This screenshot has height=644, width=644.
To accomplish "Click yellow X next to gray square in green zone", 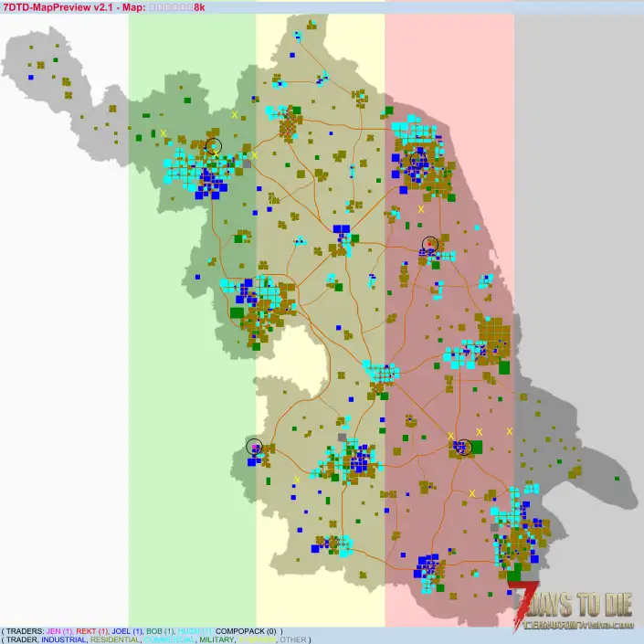I will click(255, 155).
